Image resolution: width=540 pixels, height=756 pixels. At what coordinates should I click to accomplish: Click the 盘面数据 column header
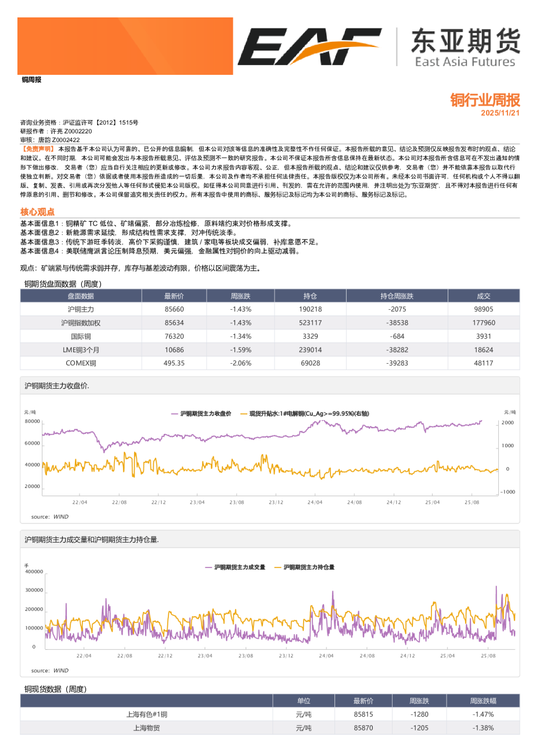click(x=81, y=296)
